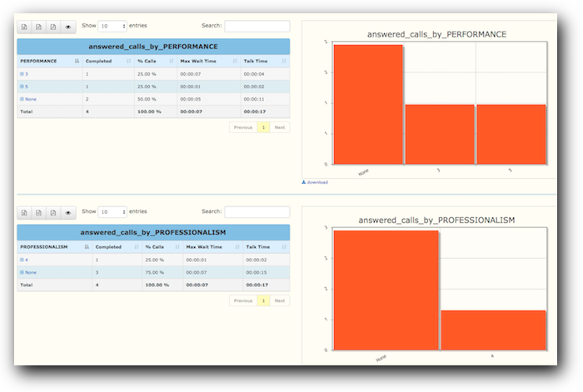Click second export icon above PROFESSIONALISM table
This screenshot has height=392, width=583.
[x=38, y=212]
